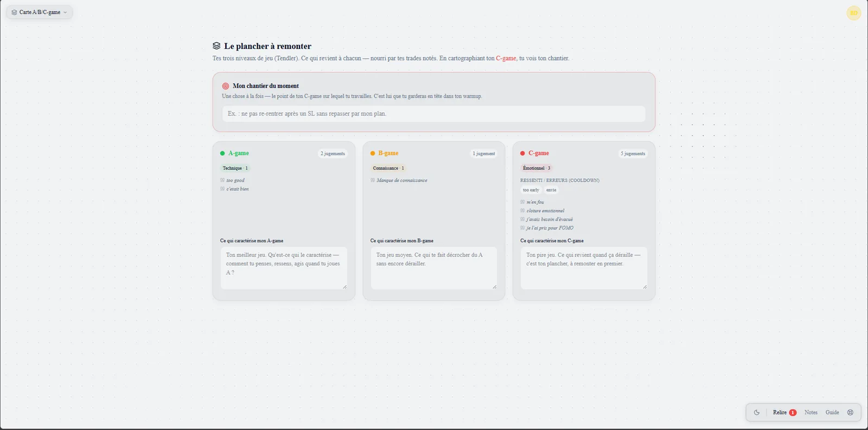Select the 'Émotionnel · 3' tag
Screen dimensions: 868x430
[x=537, y=168]
